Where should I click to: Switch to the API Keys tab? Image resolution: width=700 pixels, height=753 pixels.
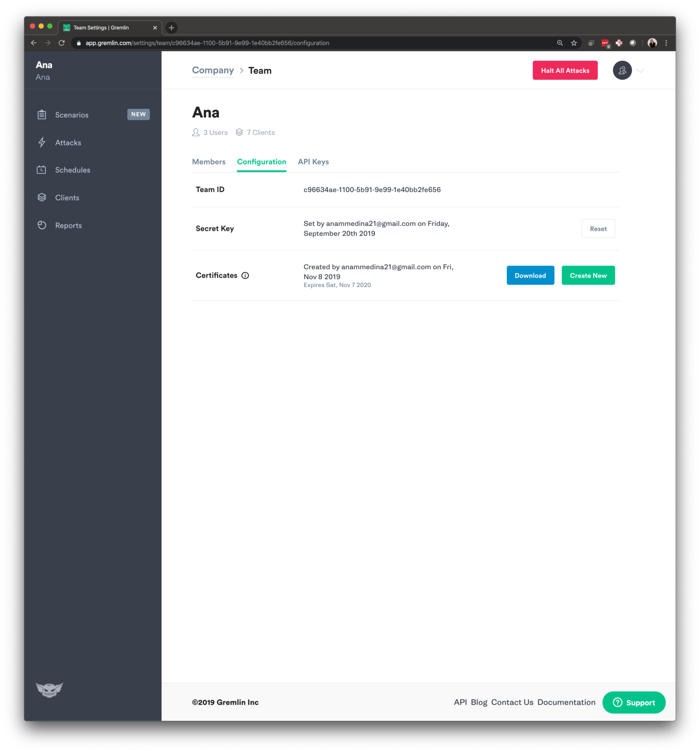pos(314,162)
